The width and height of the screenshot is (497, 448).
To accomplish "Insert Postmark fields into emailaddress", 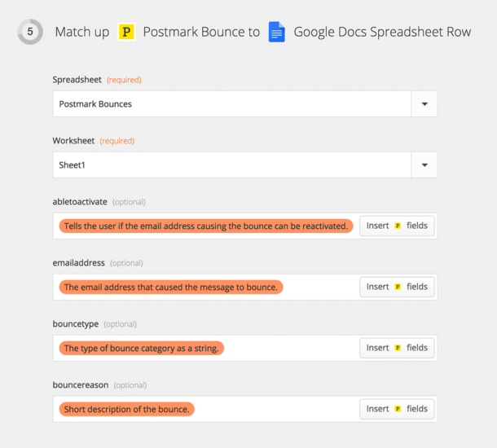I will 397,287.
